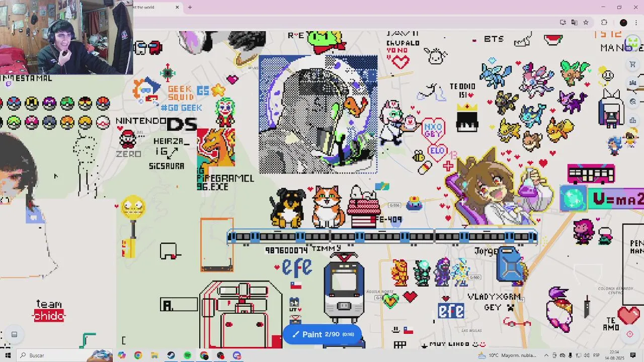
Task: Open File Explorer from the taskbar
Action: tap(154, 355)
